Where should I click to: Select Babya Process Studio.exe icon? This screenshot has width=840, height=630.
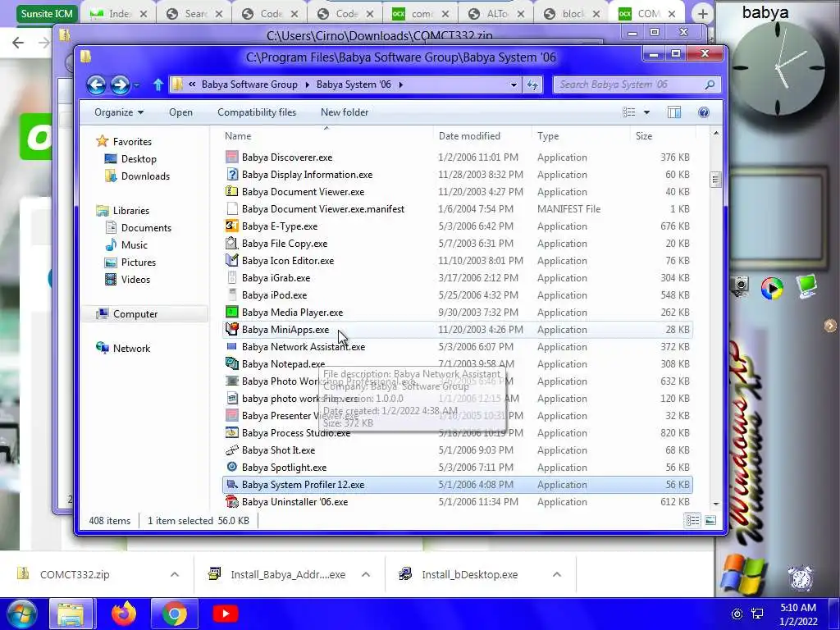tap(231, 432)
